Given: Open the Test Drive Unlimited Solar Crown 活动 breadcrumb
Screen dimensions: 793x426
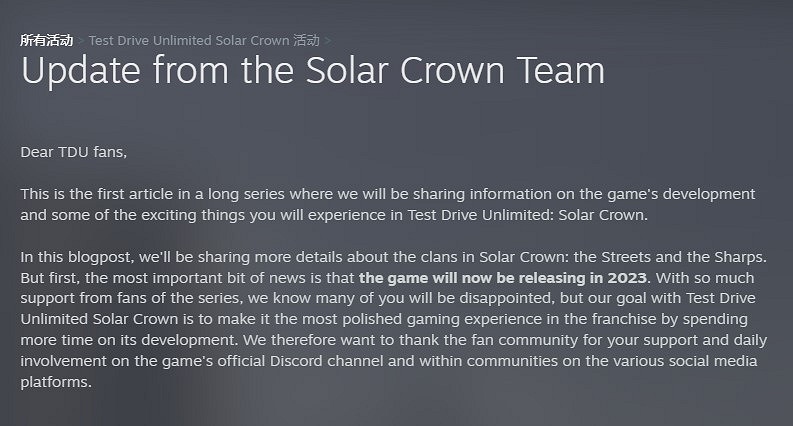Looking at the screenshot, I should (204, 41).
